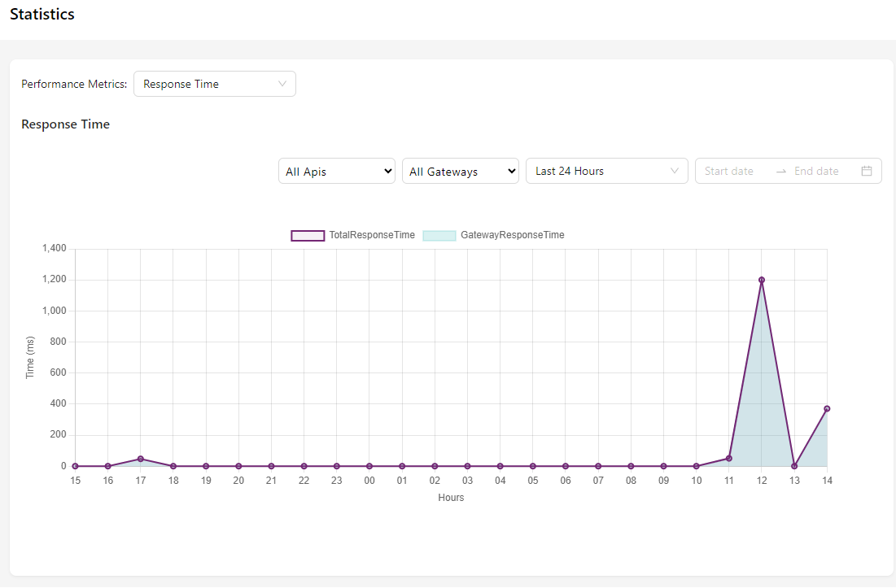
Task: Click the peak data point at hour 12
Action: 762,280
